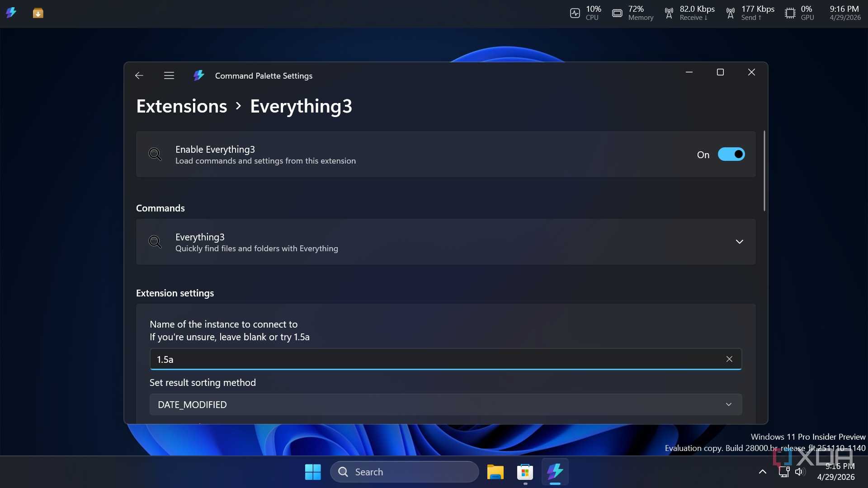The image size is (868, 488).
Task: Click the network status tray icon
Action: point(784,472)
